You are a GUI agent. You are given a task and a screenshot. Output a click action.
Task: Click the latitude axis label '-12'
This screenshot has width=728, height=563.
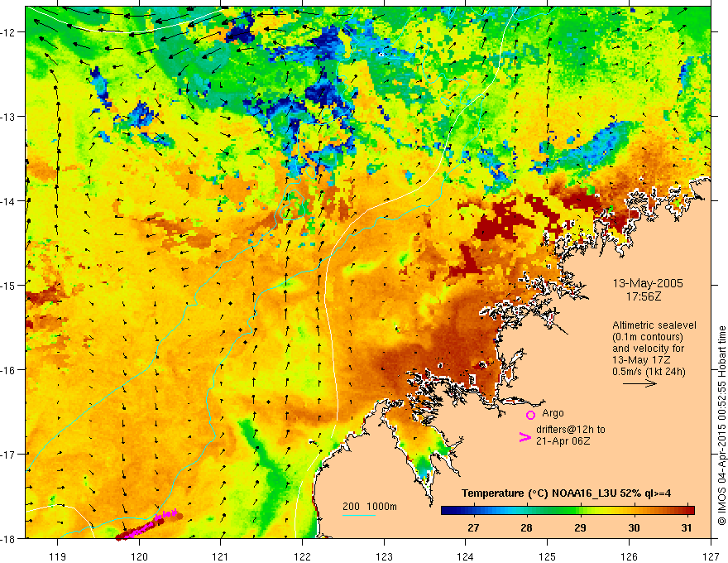point(9,32)
